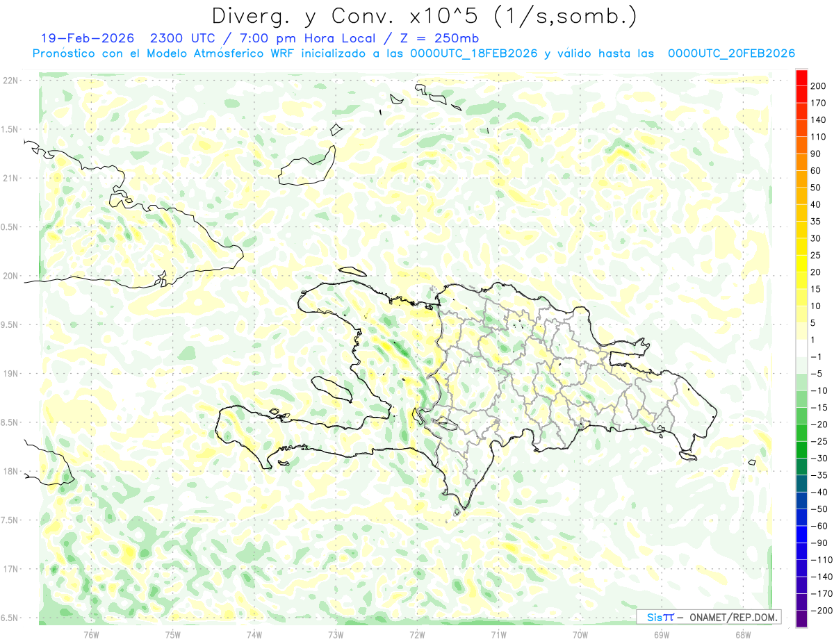This screenshot has width=834, height=644.
Task: Click the '-140' value on the color scale
Action: tap(821, 577)
